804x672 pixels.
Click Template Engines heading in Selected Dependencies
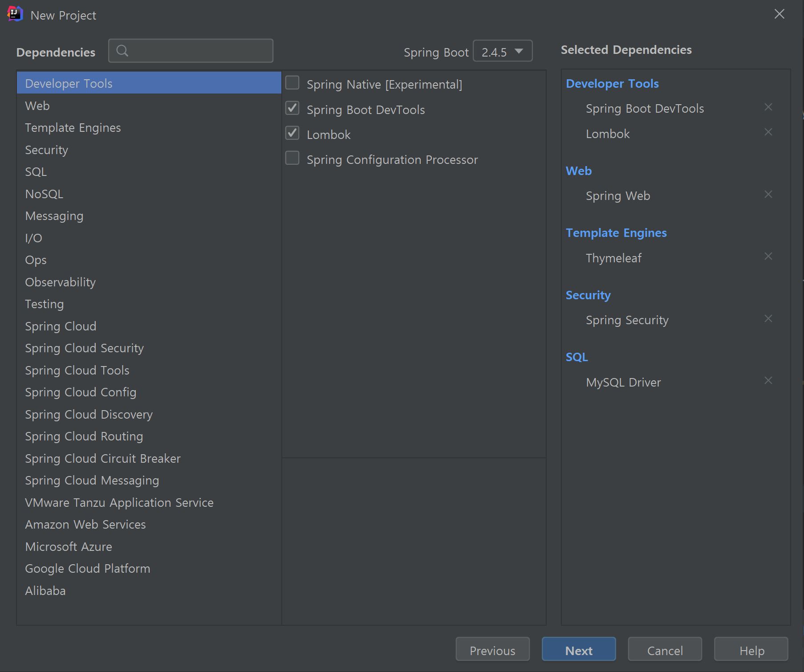[x=616, y=233]
